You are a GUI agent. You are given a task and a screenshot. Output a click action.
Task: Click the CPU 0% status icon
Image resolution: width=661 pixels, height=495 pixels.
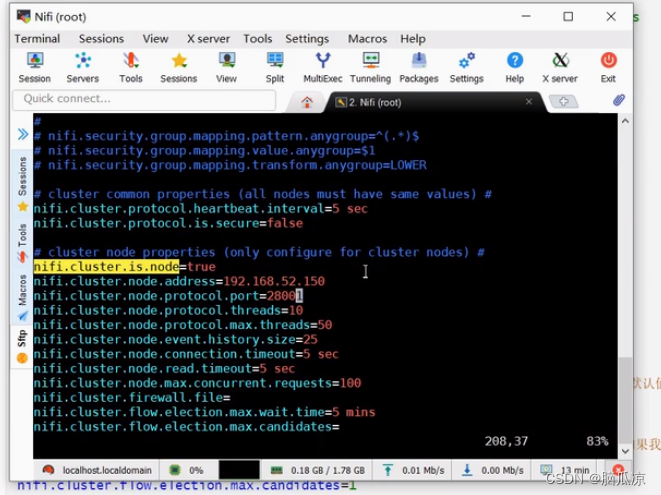175,470
